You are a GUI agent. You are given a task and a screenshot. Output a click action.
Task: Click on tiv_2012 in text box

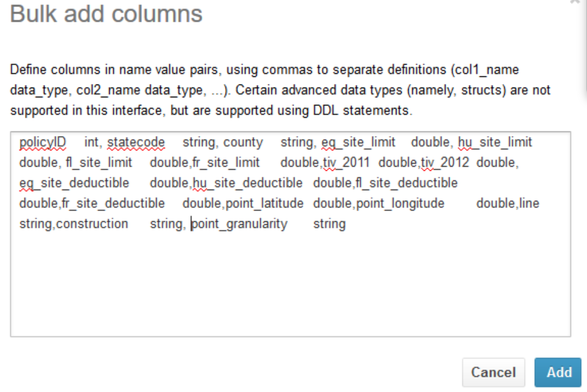(445, 163)
